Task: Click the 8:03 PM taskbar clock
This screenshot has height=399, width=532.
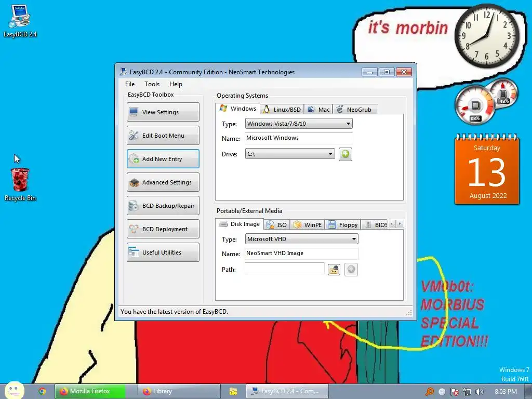Action: tap(506, 392)
